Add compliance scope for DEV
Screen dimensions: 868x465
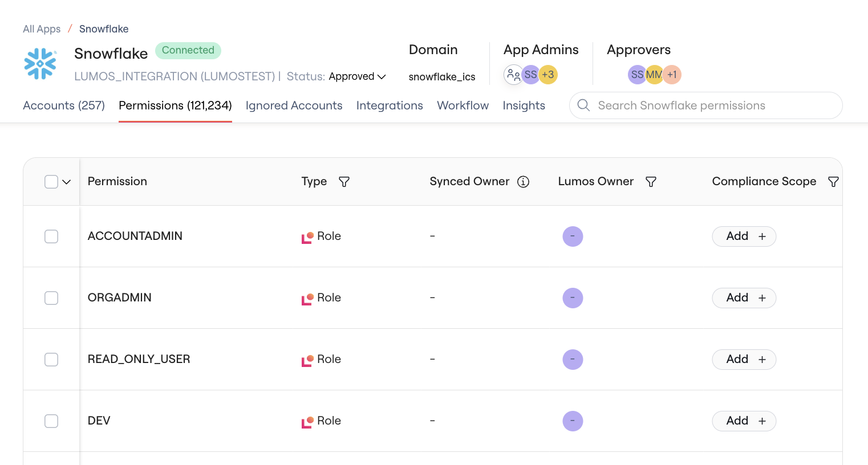pos(744,421)
